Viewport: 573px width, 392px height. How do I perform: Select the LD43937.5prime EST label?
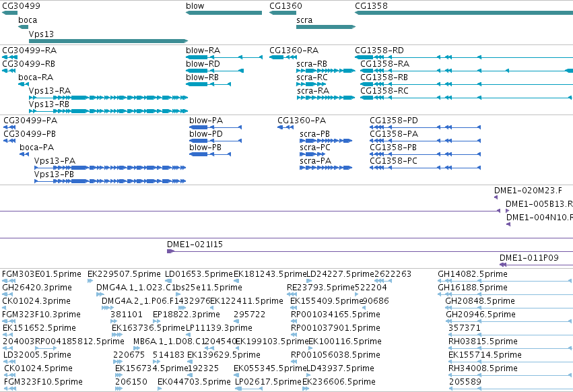[340, 368]
